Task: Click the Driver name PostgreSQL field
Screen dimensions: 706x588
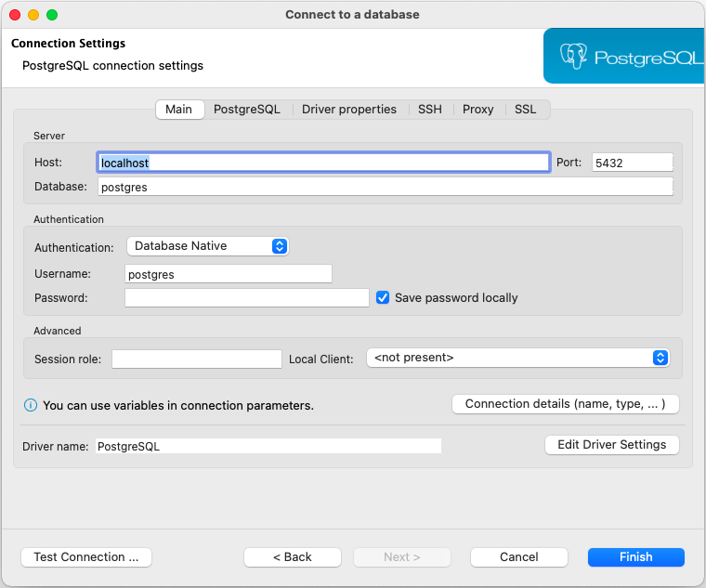Action: click(268, 446)
